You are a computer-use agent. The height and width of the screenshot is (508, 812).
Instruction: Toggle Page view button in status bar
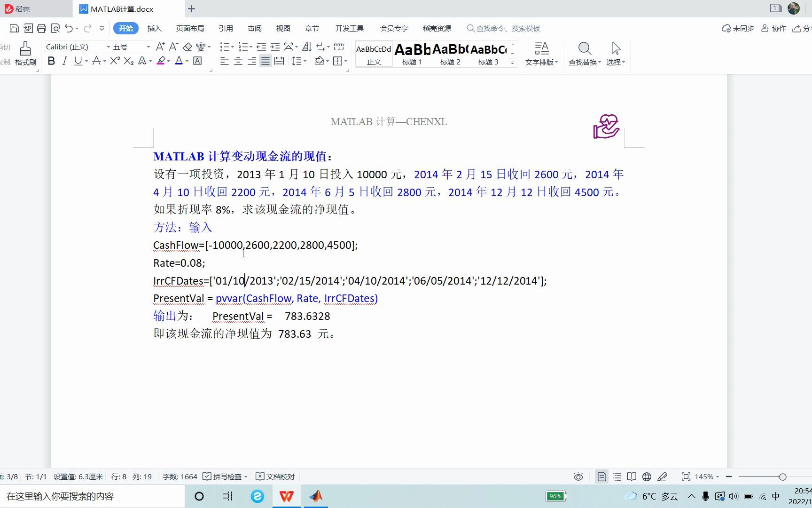pyautogui.click(x=601, y=476)
